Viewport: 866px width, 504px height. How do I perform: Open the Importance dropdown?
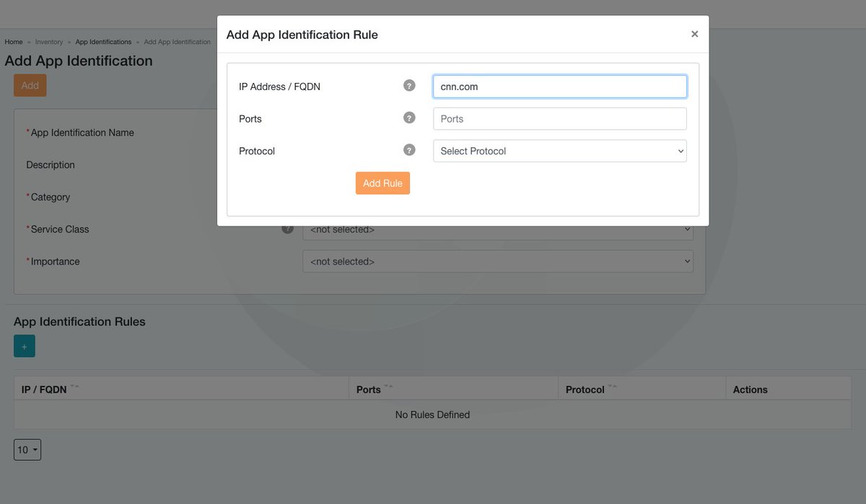[x=498, y=261]
